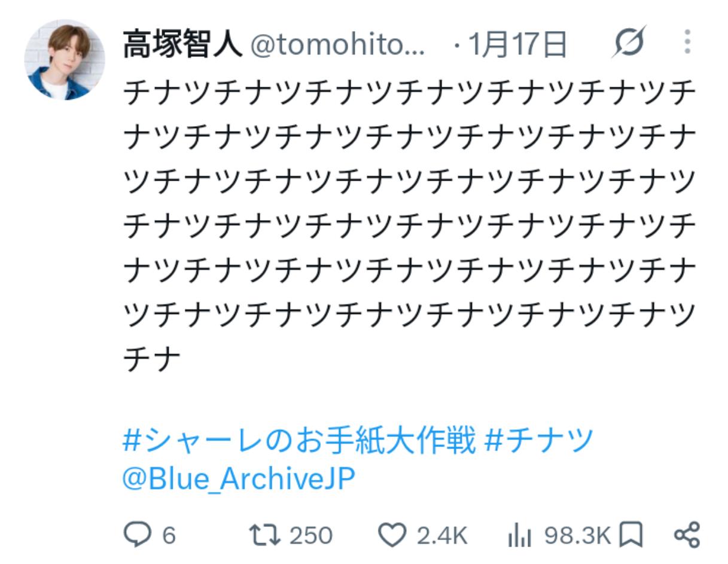Screen dimensions: 728x564
Task: Visit the @Blue_ArchiveJP mention
Action: [x=239, y=479]
